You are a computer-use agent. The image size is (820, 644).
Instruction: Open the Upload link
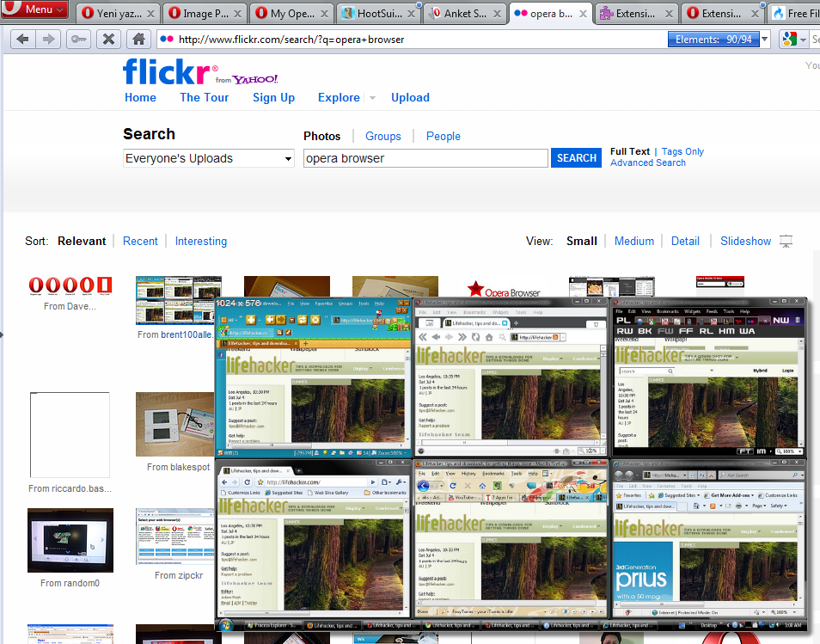411,98
